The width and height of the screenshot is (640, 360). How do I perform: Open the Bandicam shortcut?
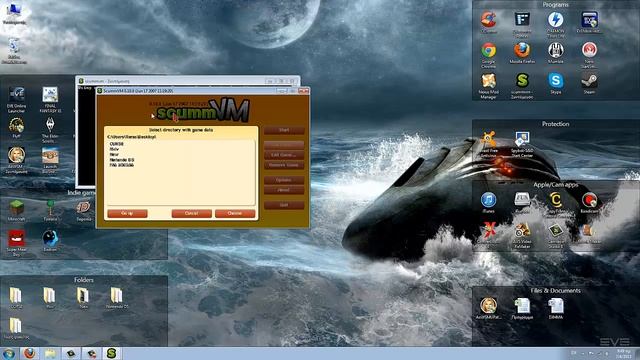[589, 202]
